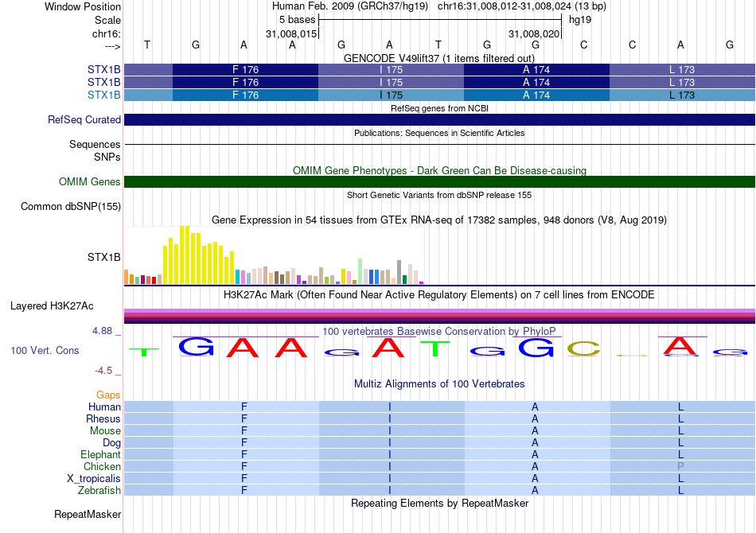Click the 'Human Feb. 2009 (GRCh37/hg19)' text
The image size is (756, 533).
(x=349, y=6)
